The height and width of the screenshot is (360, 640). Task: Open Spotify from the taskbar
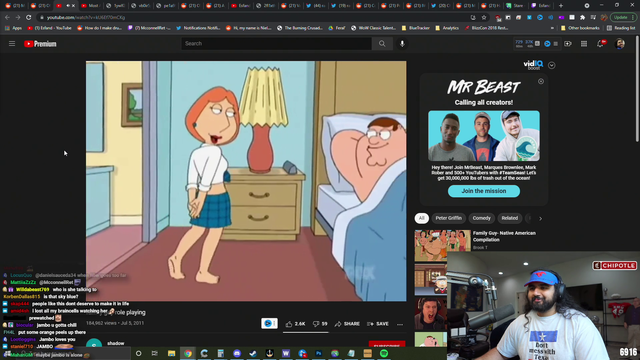(x=384, y=353)
